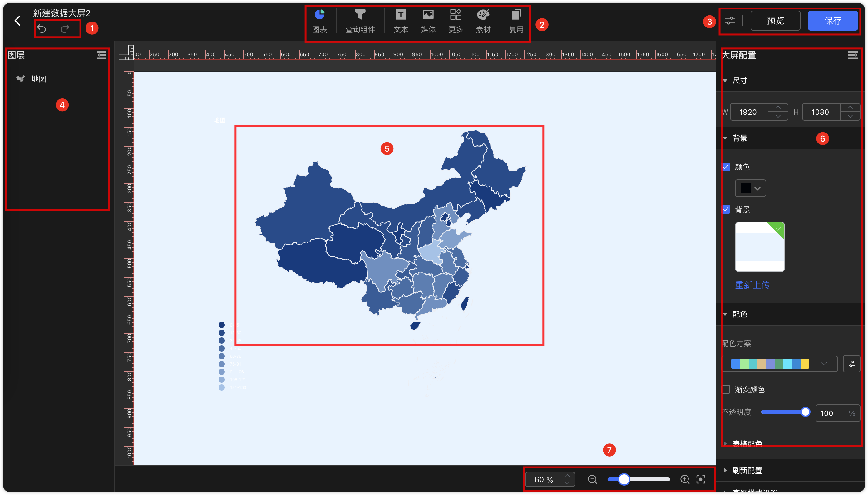Expand the 刷新配置 refresh section
This screenshot has width=868, height=495.
tap(725, 471)
